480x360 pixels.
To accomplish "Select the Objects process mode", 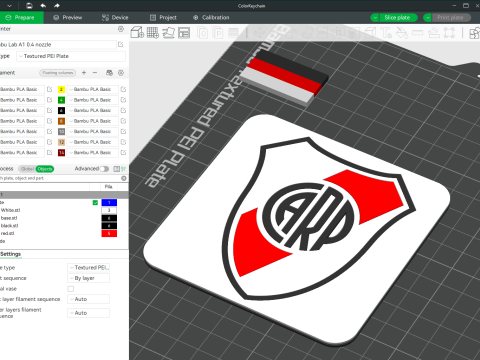I will pyautogui.click(x=45, y=169).
